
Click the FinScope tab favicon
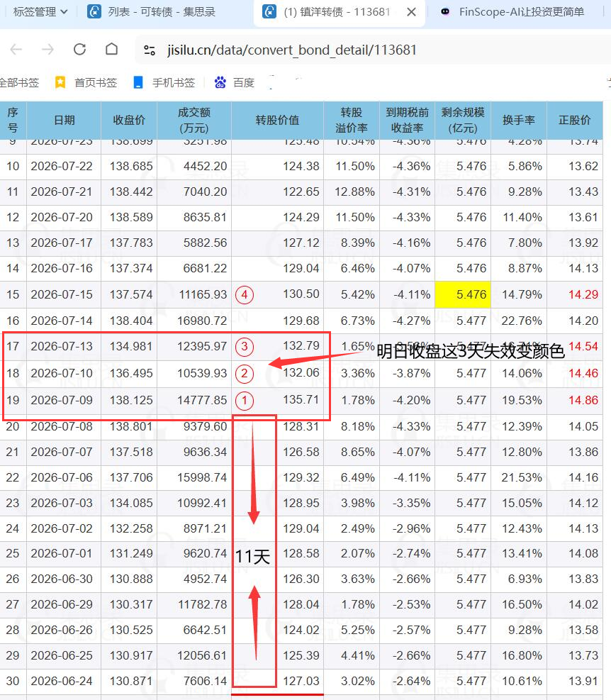[x=445, y=11]
